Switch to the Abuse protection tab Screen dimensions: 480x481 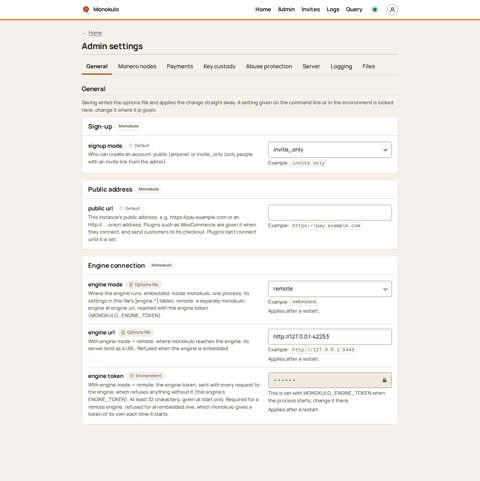pos(269,66)
